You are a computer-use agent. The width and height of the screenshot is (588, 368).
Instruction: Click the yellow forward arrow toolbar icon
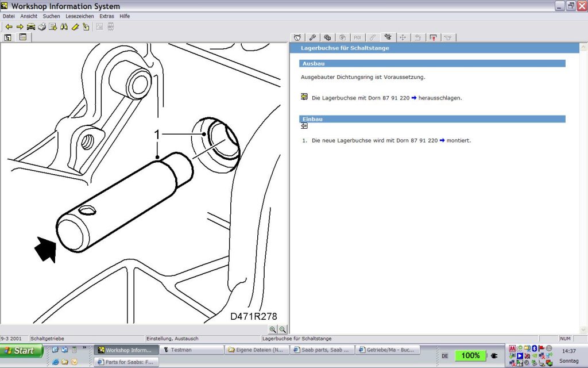pyautogui.click(x=20, y=27)
